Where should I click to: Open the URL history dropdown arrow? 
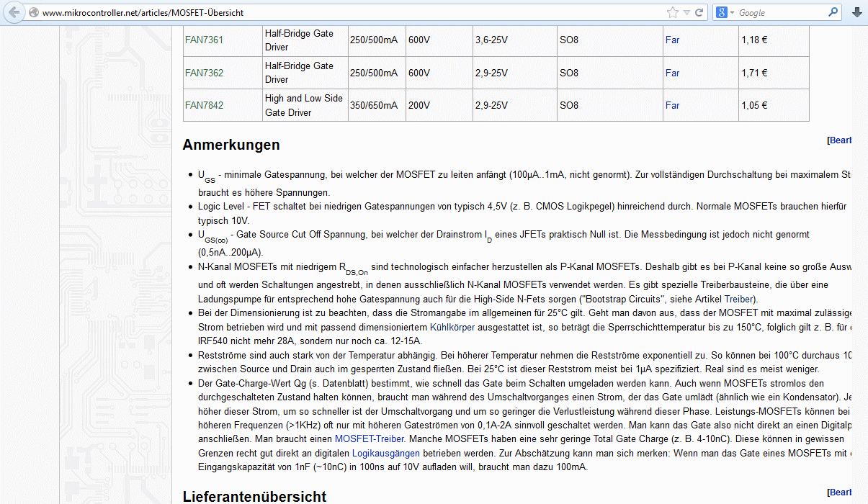tap(686, 12)
